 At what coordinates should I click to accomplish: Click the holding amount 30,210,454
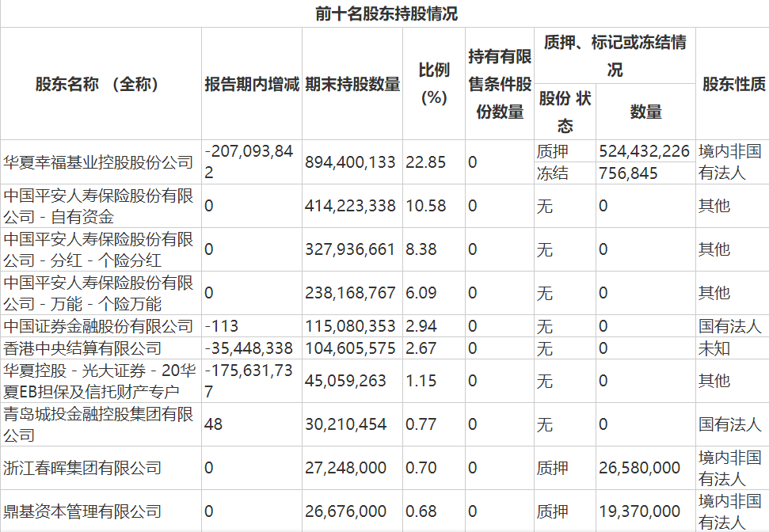[346, 424]
